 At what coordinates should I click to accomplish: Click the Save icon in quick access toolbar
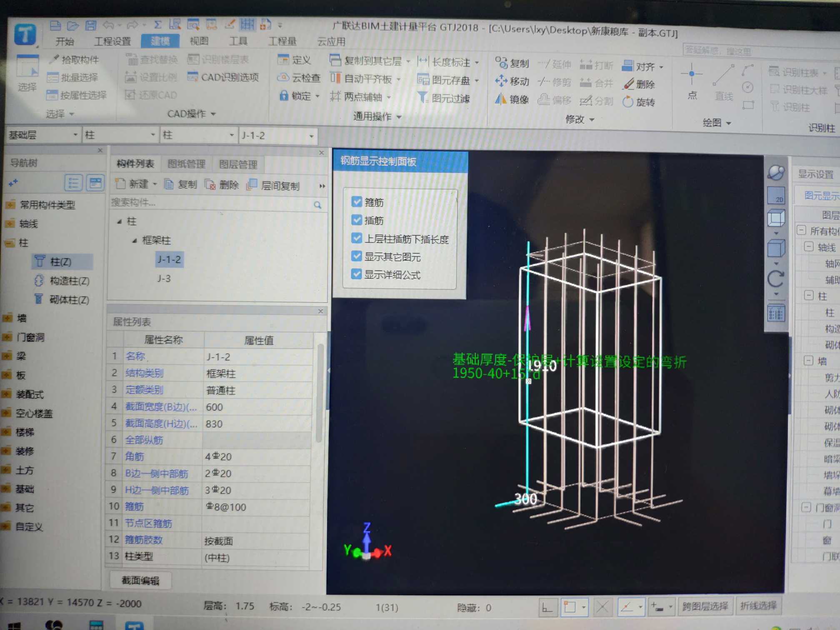coord(90,25)
